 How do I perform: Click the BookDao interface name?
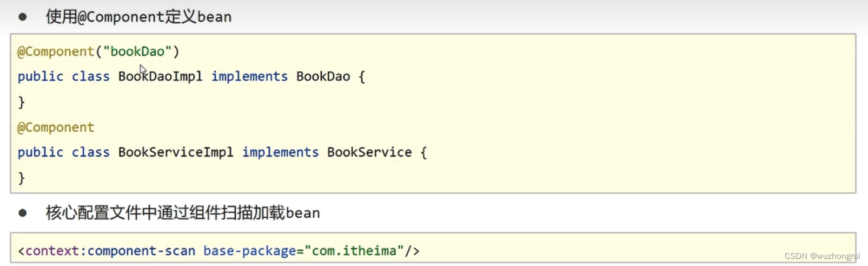[323, 76]
